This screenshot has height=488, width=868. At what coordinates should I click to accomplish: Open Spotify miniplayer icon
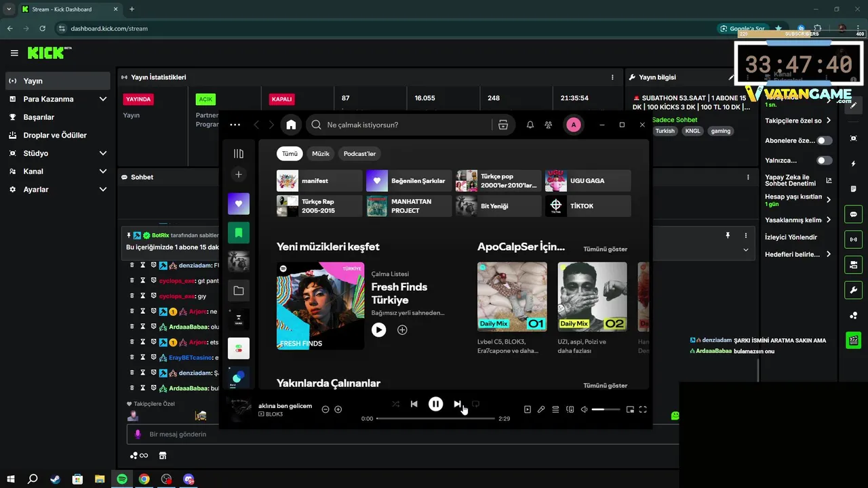click(630, 409)
